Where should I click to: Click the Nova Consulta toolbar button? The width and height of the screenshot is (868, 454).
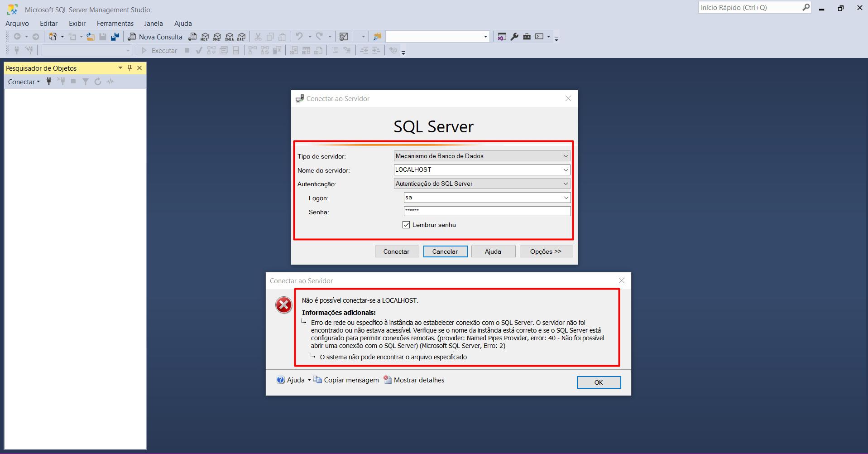(x=155, y=37)
